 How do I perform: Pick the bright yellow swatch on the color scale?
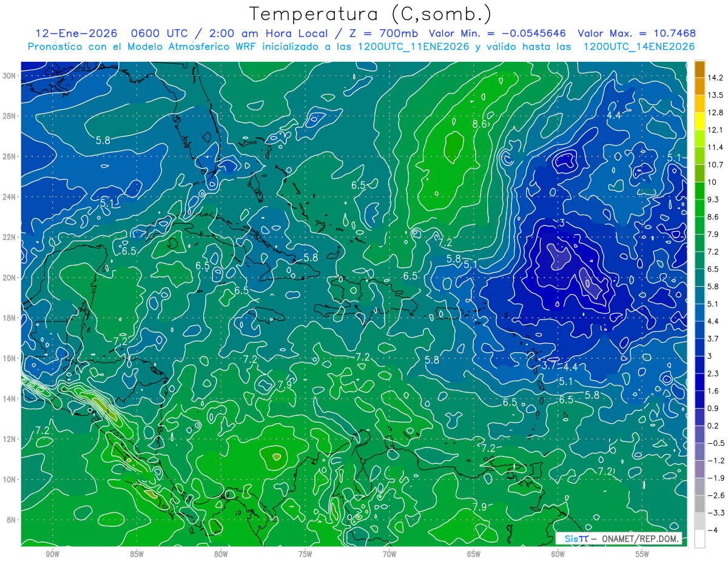(x=699, y=121)
